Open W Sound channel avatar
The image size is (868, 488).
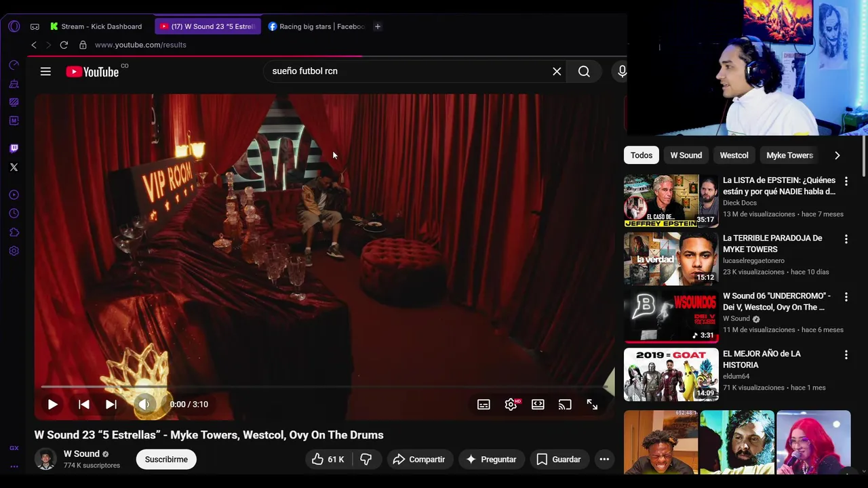pyautogui.click(x=45, y=459)
